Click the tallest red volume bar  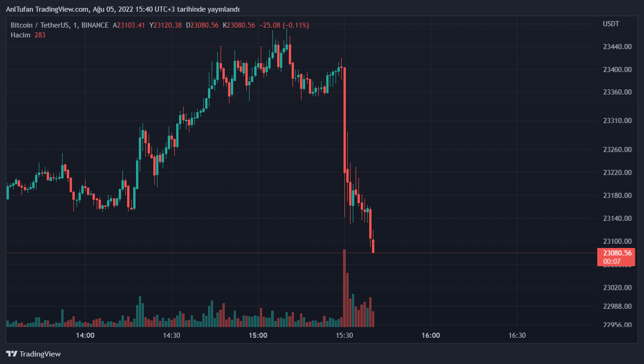click(344, 288)
